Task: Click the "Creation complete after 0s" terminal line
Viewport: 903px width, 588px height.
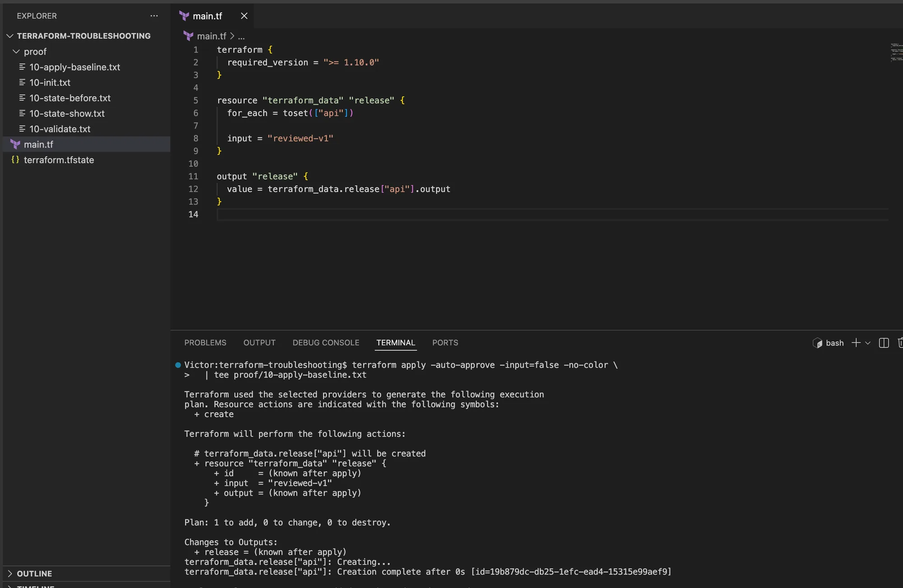Action: [428, 572]
